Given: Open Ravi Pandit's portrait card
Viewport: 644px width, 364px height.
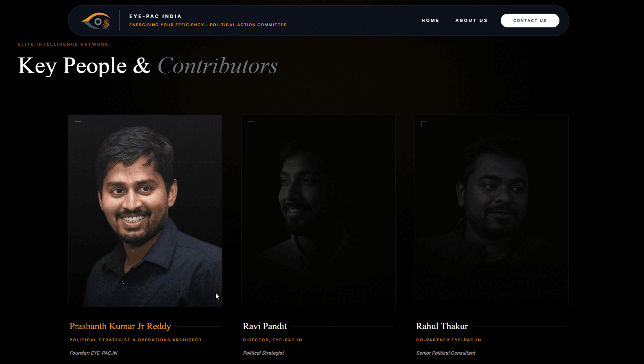Looking at the screenshot, I should click(318, 211).
